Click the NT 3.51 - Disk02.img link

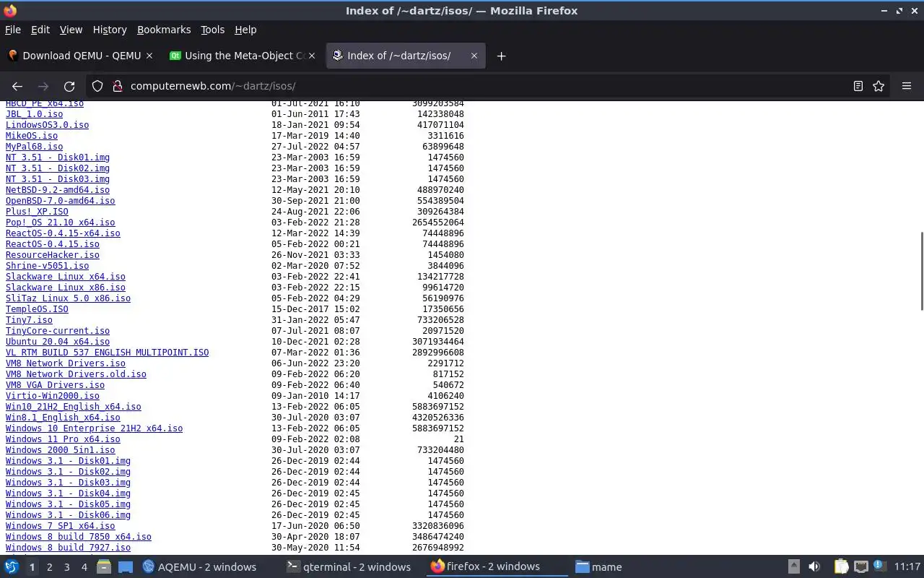coord(58,168)
